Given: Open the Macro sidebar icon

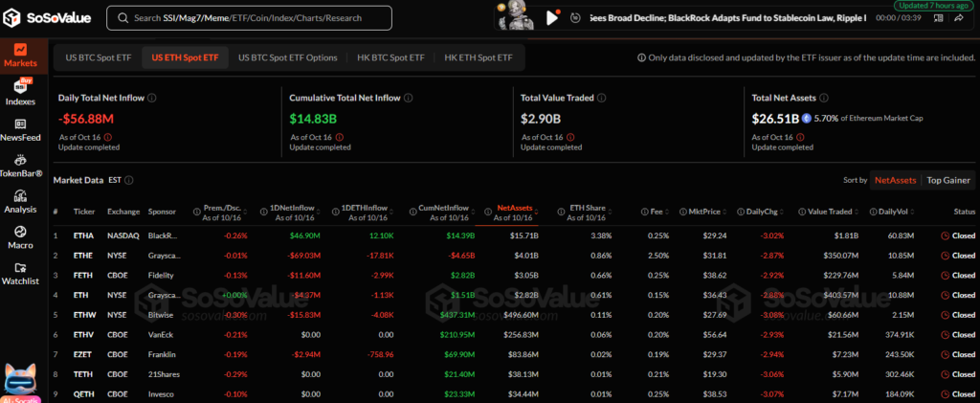Looking at the screenshot, I should click(20, 232).
